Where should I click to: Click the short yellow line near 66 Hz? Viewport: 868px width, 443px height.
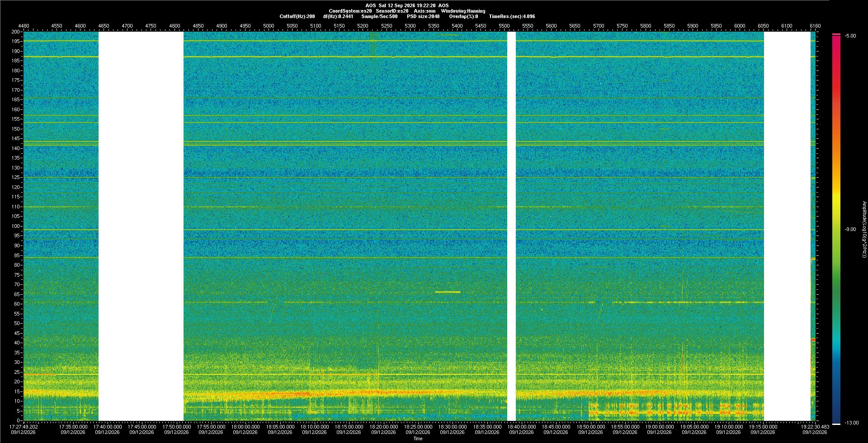coord(448,292)
